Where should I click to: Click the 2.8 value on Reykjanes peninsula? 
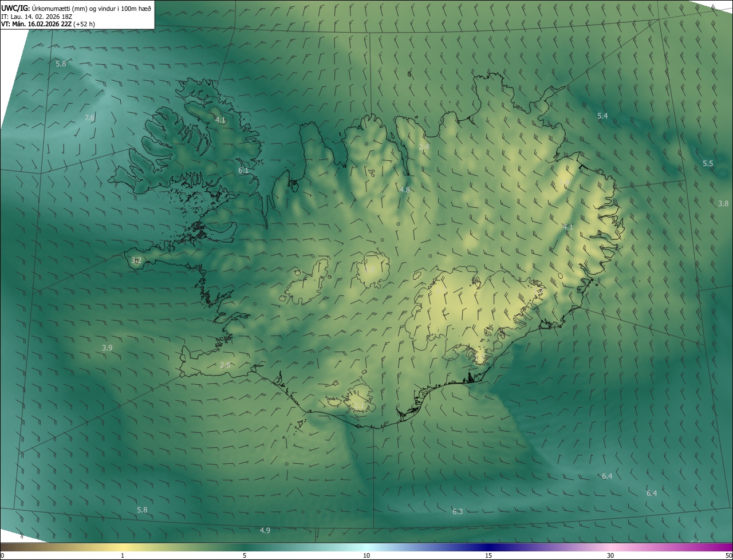[x=225, y=365]
